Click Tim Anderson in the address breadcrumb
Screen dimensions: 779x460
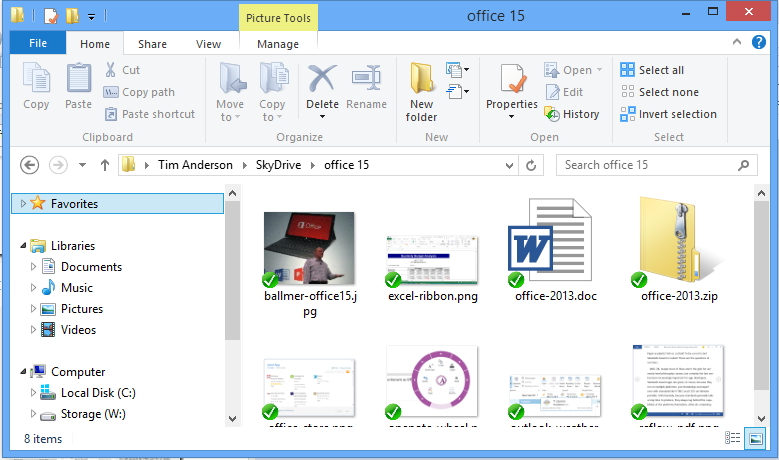pos(195,165)
